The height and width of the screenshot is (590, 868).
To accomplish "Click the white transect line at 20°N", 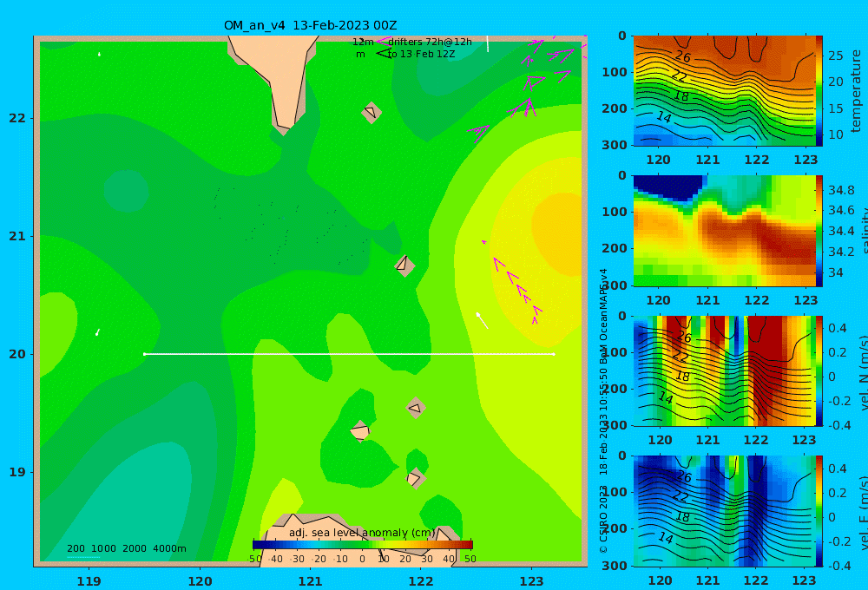I will coord(349,354).
